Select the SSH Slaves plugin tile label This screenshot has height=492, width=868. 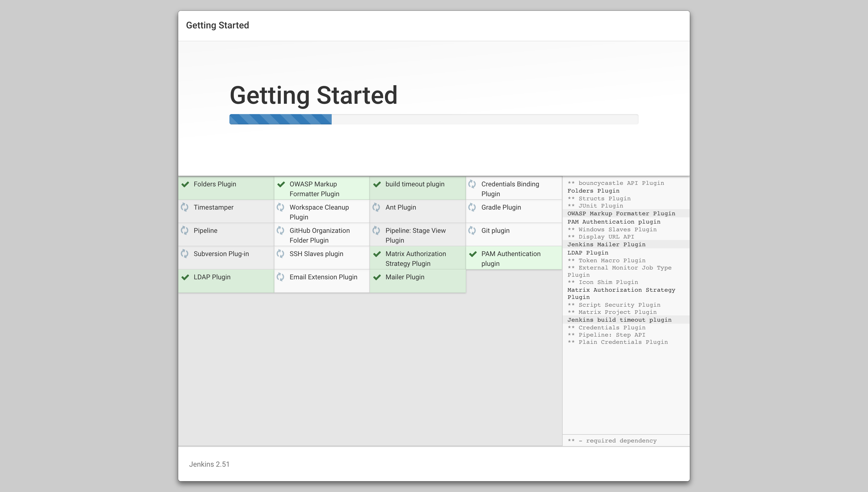pyautogui.click(x=316, y=254)
